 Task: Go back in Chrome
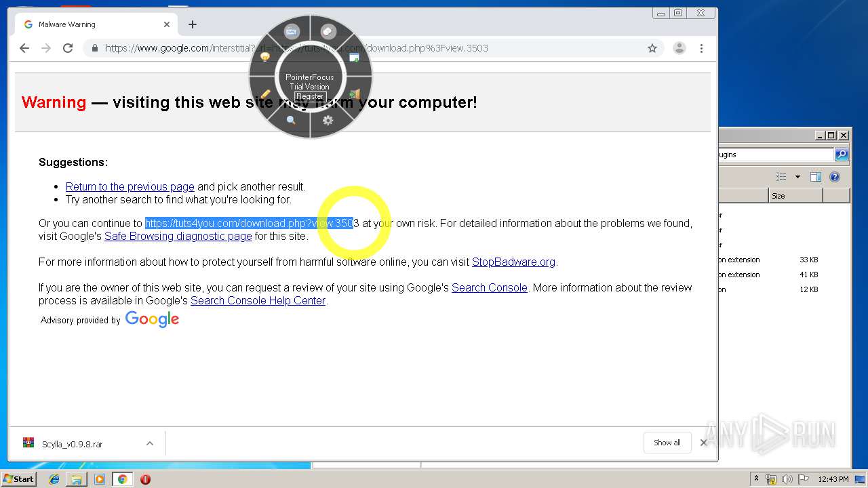click(24, 48)
